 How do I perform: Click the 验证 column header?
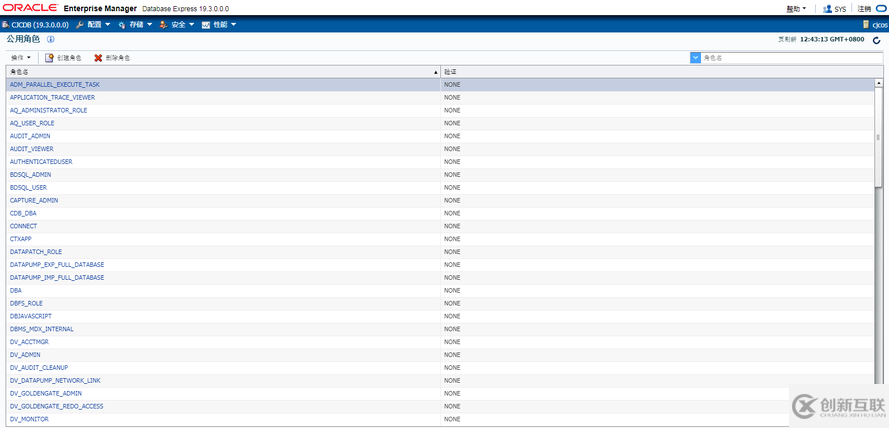point(662,72)
